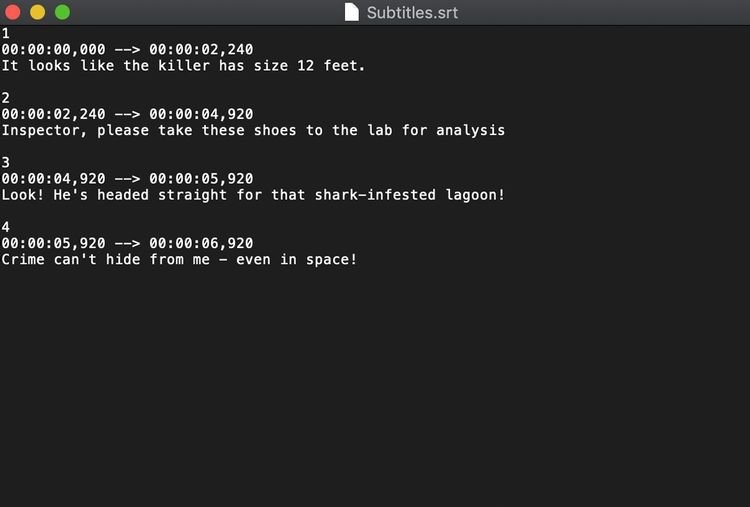This screenshot has height=507, width=750.
Task: Minimize the window with the yellow button
Action: (37, 12)
